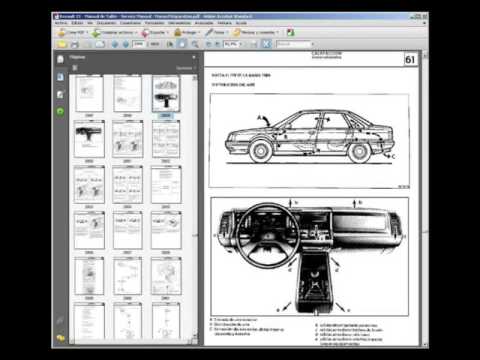The image size is (480, 360).
Task: Click the Páginas panel icon in sidebar
Action: coord(60,59)
